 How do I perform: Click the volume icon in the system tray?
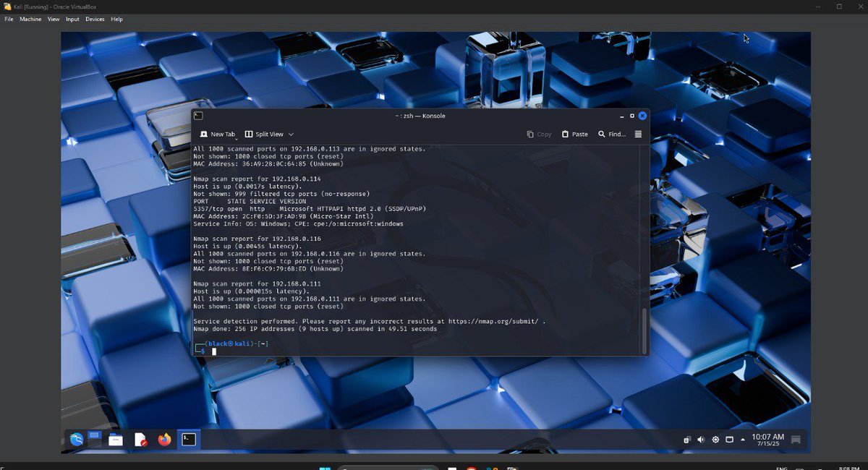point(701,439)
